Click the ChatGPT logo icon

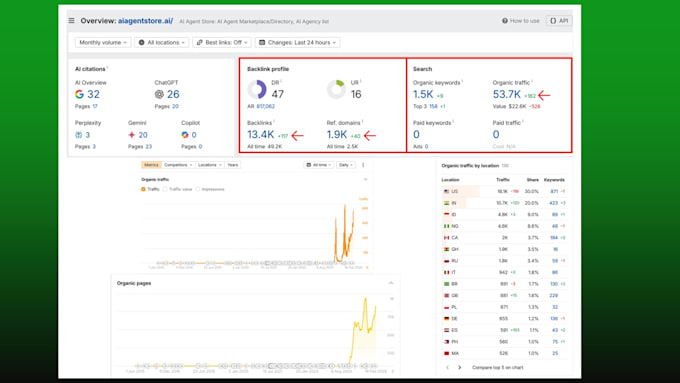(159, 94)
